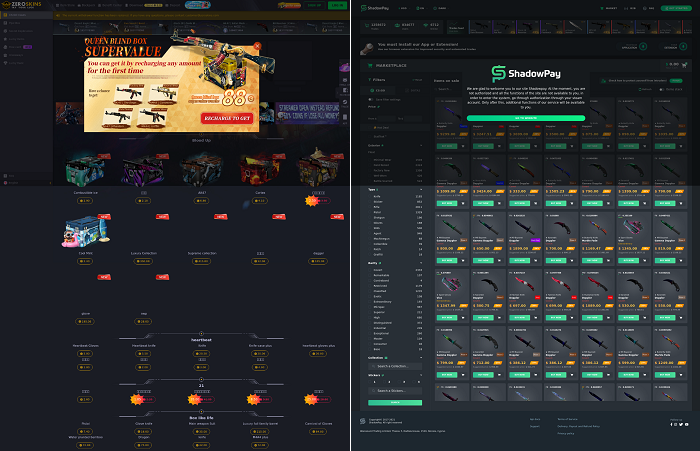Select the DOTA2 game tab
The image size is (700, 451).
[412, 90]
